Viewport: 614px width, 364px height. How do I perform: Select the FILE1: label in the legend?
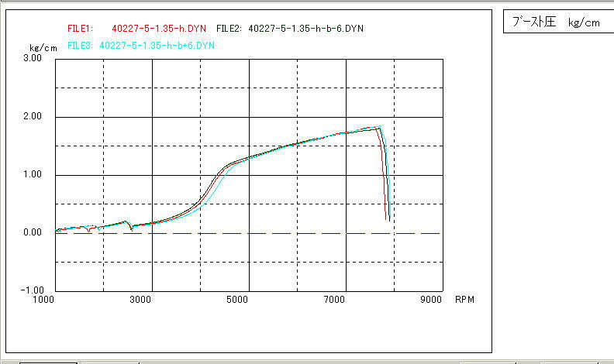point(81,29)
